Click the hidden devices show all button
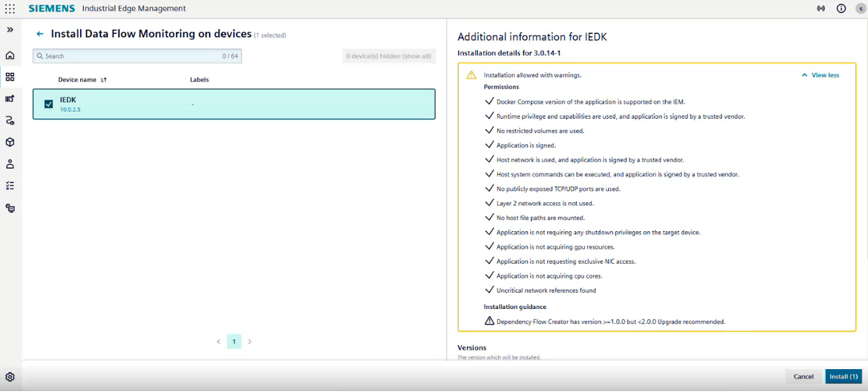868x392 pixels. tap(388, 56)
